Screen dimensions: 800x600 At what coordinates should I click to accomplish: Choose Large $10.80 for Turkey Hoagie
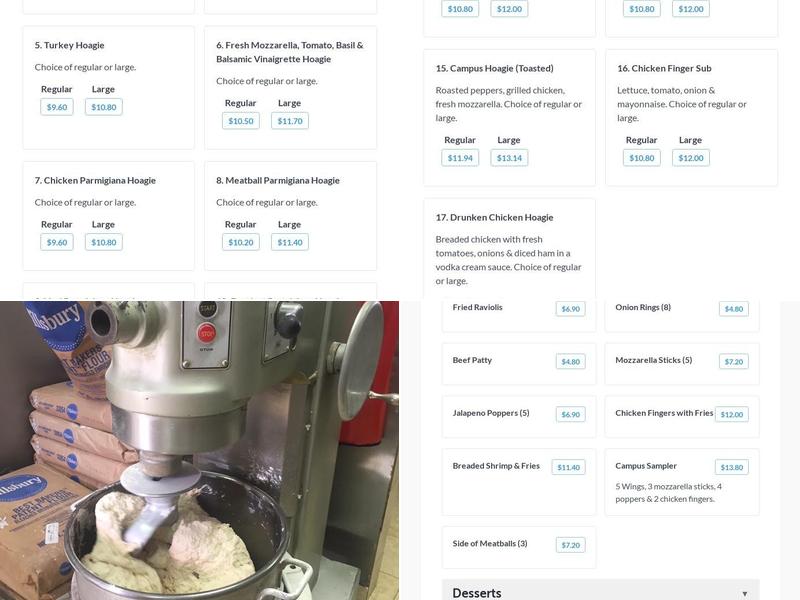104,107
